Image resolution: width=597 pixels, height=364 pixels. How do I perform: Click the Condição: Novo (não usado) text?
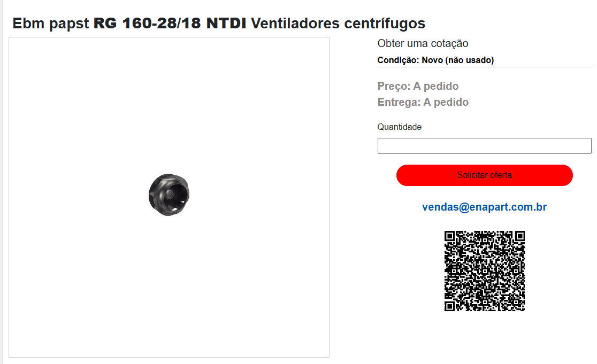[x=435, y=60]
